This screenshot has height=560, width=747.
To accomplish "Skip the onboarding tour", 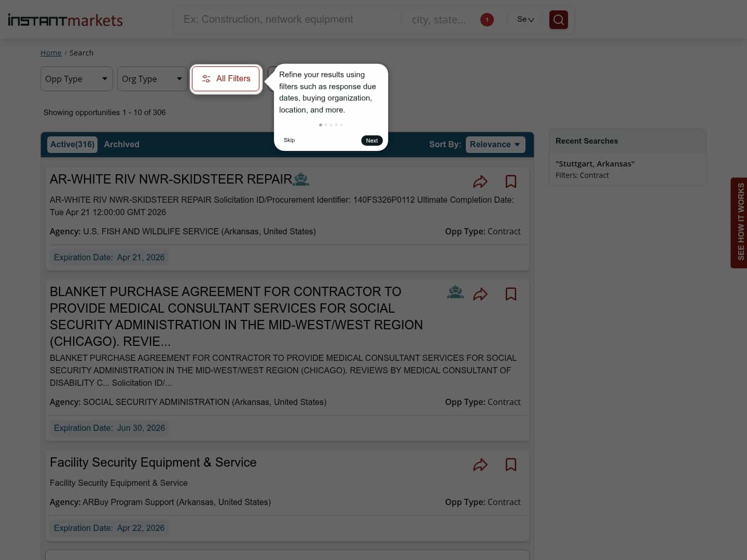I will click(x=289, y=140).
